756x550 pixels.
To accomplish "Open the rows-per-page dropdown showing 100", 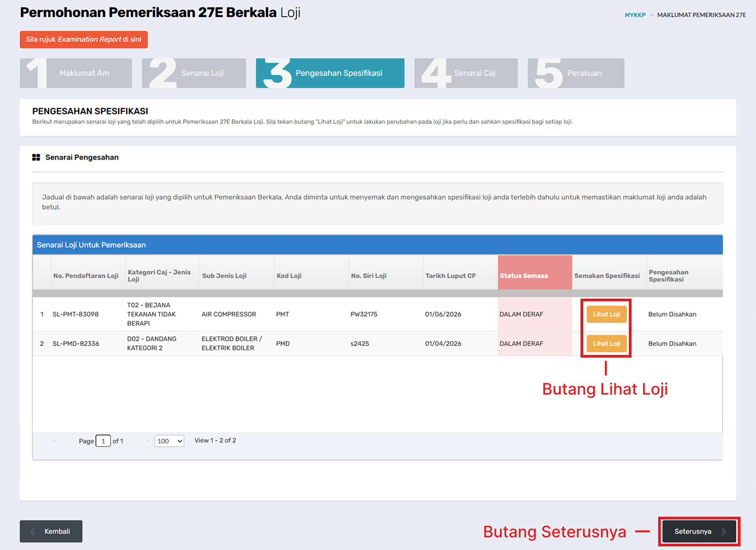I will [169, 441].
